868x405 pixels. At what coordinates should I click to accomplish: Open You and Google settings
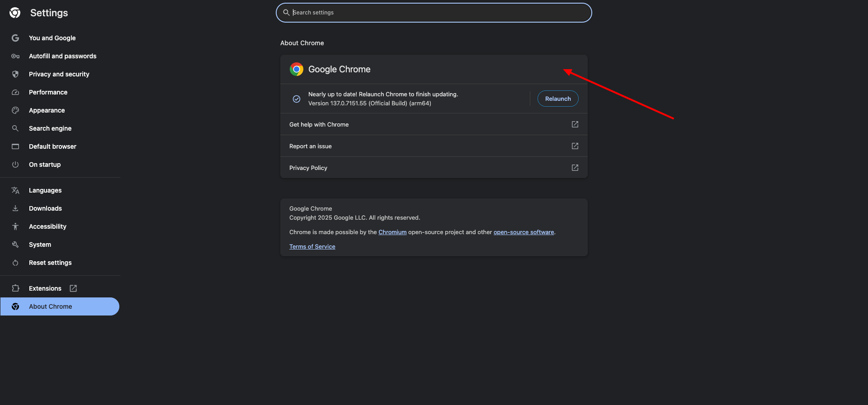pyautogui.click(x=60, y=38)
